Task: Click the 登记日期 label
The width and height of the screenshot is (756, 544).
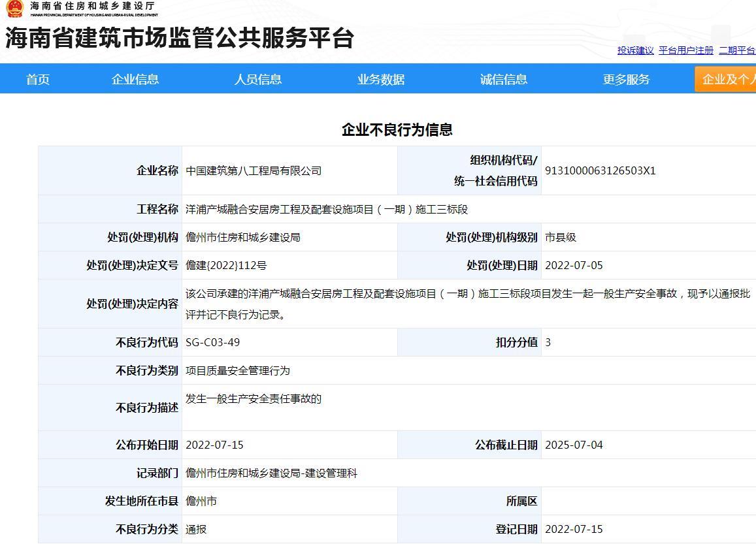Action: click(516, 530)
